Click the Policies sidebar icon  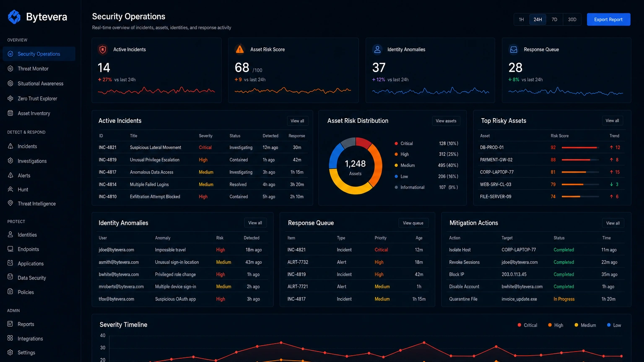click(x=10, y=292)
